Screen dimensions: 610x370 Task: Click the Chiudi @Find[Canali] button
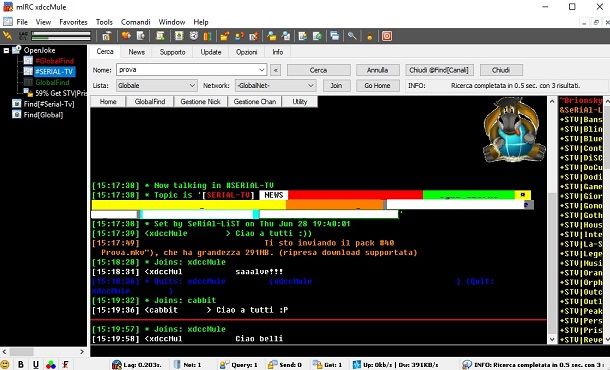coord(439,70)
